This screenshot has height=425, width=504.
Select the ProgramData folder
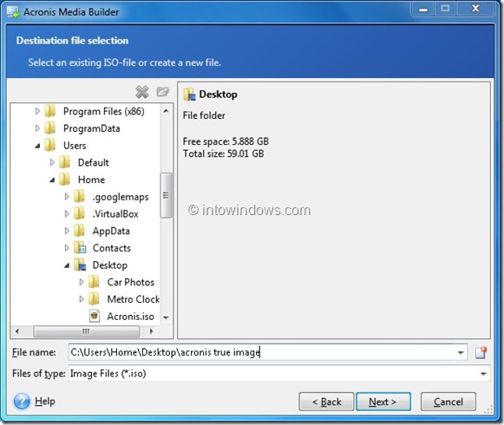[x=92, y=128]
